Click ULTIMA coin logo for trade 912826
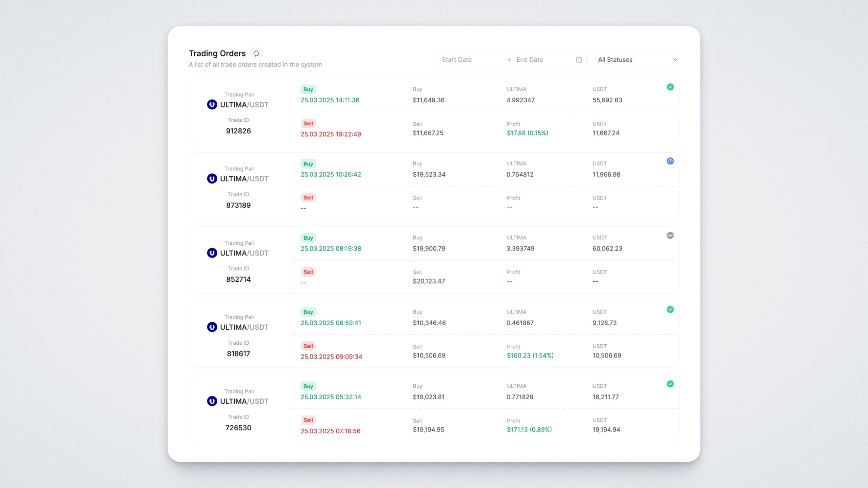The height and width of the screenshot is (488, 868). [x=212, y=104]
